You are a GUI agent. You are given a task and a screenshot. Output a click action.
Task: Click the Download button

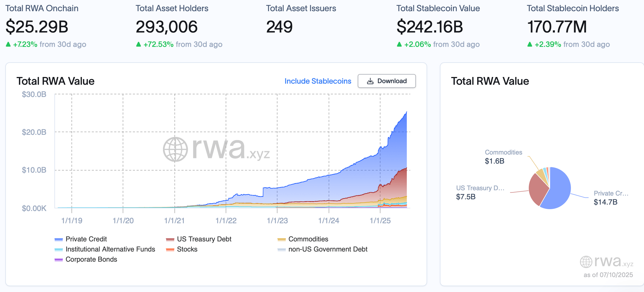tap(387, 81)
